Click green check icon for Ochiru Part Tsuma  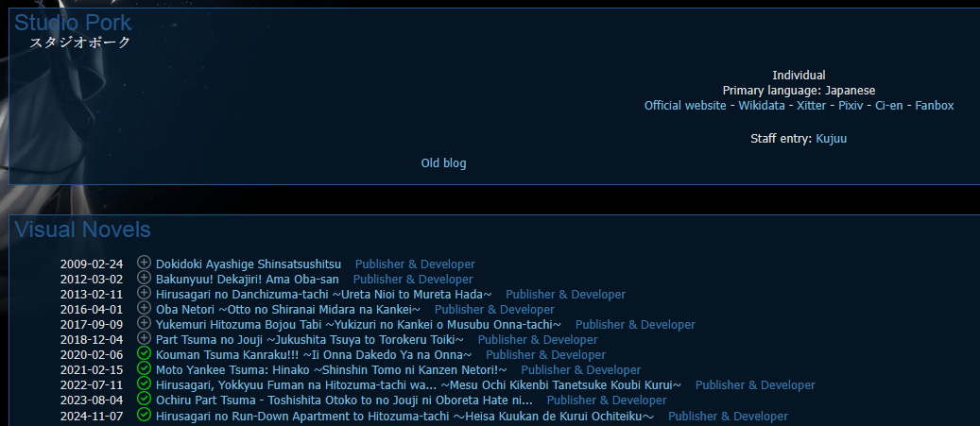coord(145,399)
